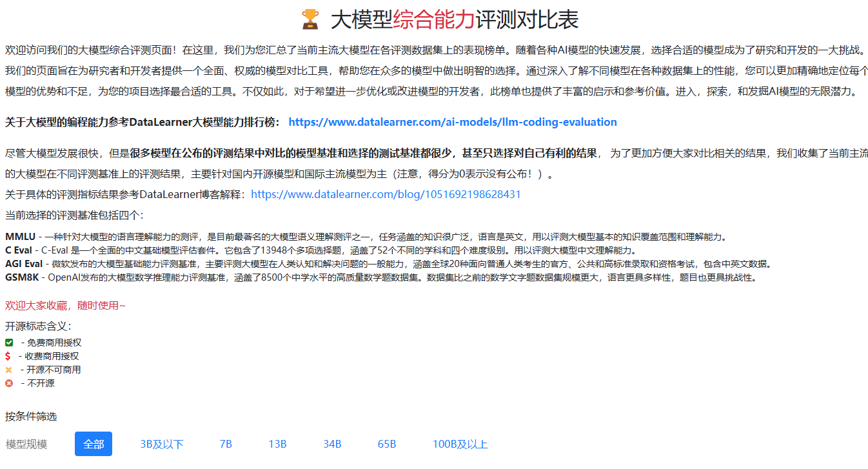Screen dimensions: 868x469
Task: Click the red circled X 不开源 icon
Action: 9,383
